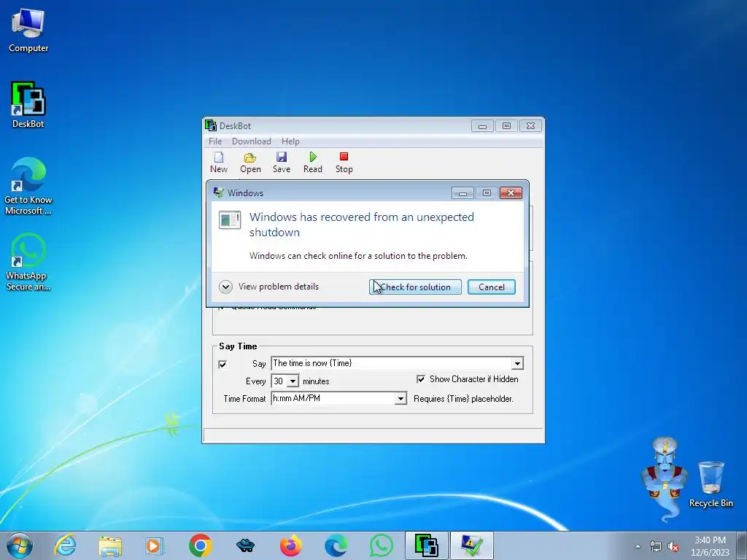
Task: Click the 'Say Time' group label
Action: coord(238,346)
